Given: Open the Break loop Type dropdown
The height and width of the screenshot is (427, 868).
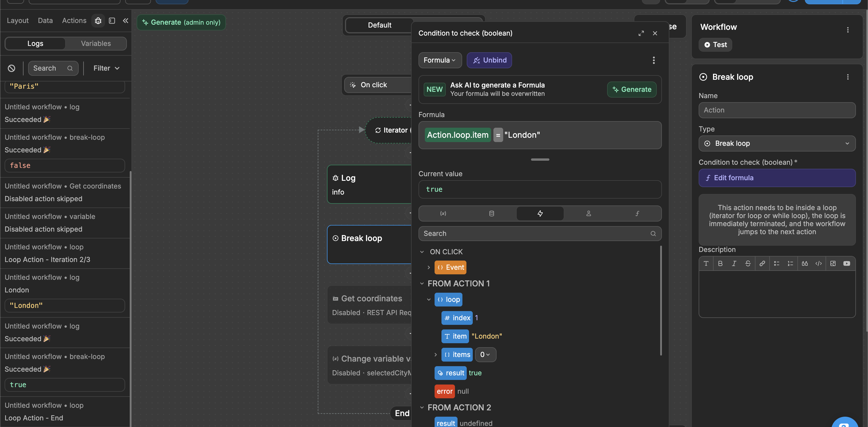Looking at the screenshot, I should pyautogui.click(x=777, y=144).
